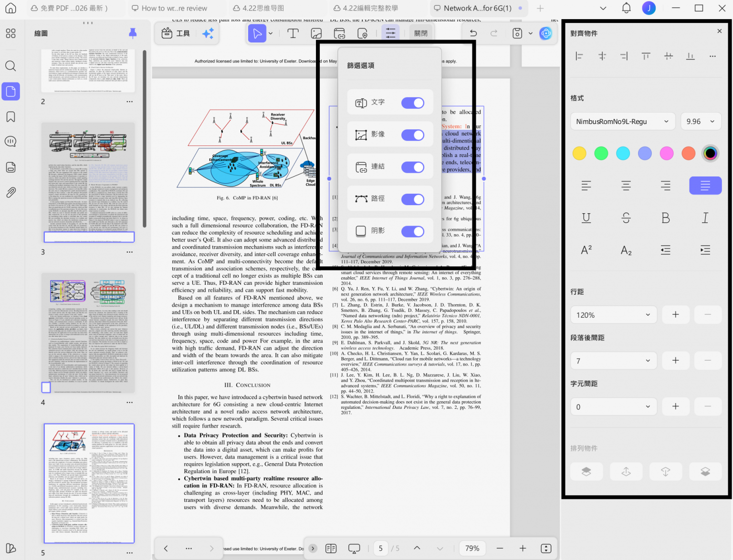Close the 對齊物件 properties panel
Viewport: 733px width, 560px height.
point(720,31)
